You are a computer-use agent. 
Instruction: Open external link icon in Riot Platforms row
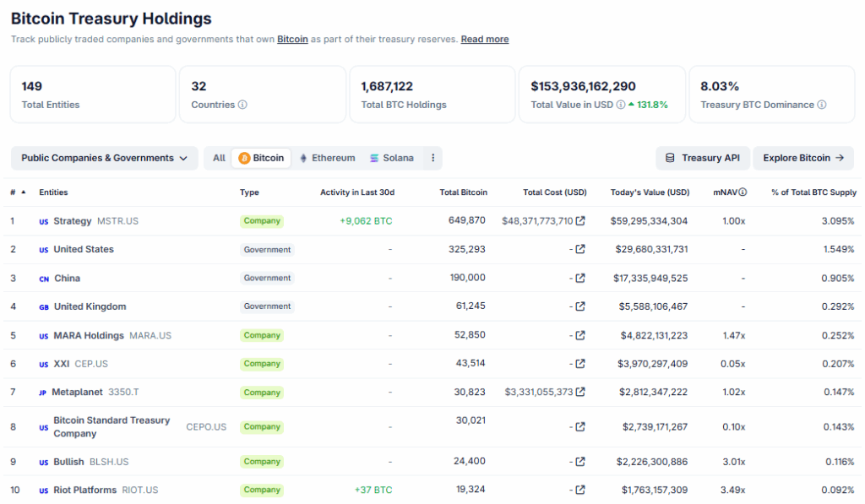pyautogui.click(x=580, y=490)
